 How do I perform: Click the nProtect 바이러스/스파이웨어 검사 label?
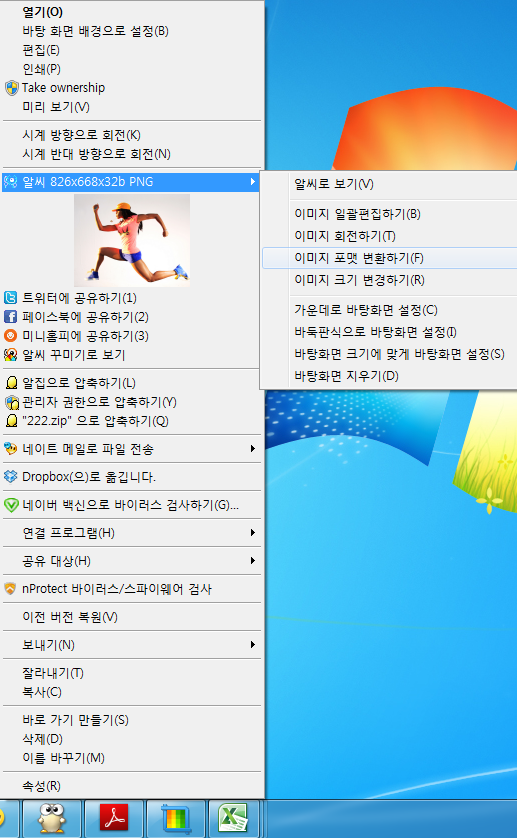(x=117, y=589)
